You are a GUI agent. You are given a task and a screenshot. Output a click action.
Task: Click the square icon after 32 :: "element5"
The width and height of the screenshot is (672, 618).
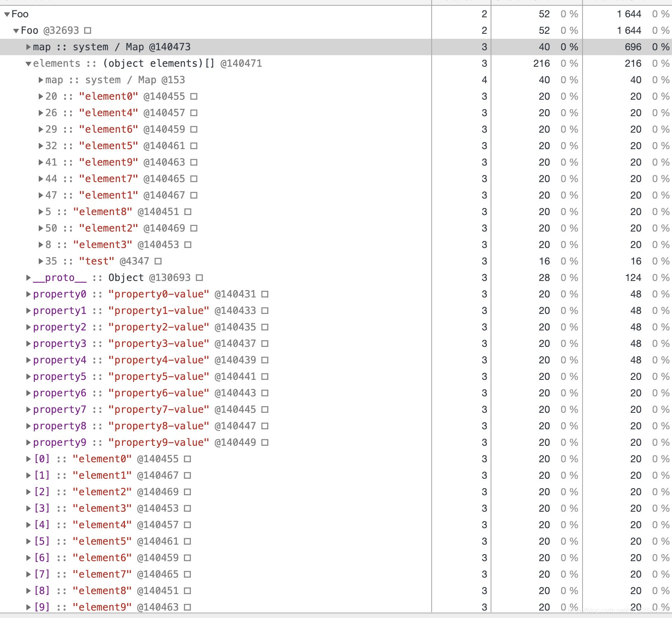194,146
